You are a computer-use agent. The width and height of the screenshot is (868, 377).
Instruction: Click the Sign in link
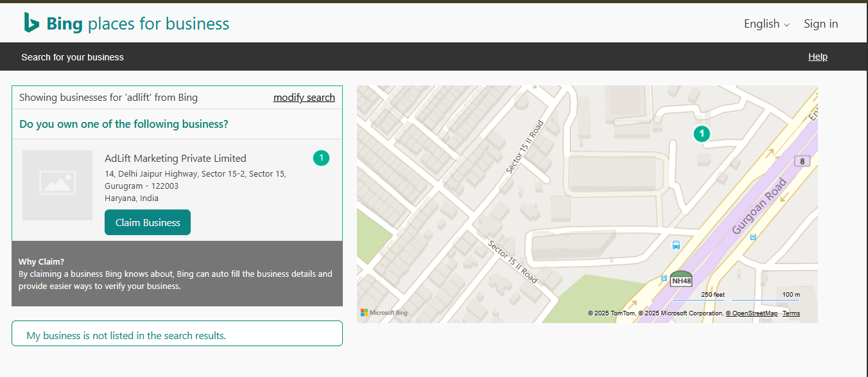click(820, 24)
